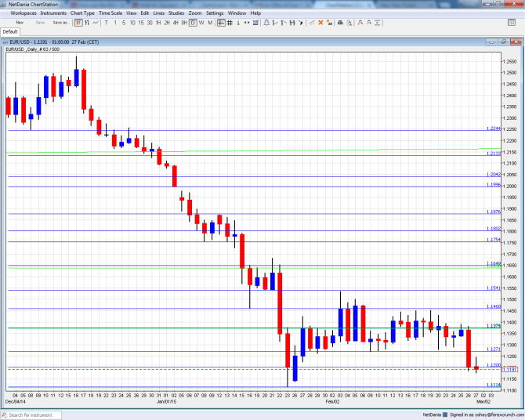Minimize the EUR/USD chart window

point(491,42)
